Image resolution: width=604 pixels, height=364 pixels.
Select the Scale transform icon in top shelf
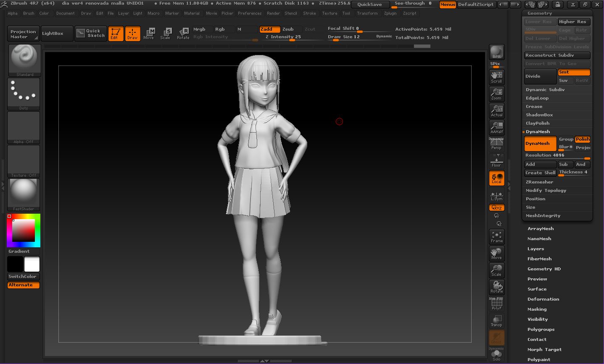(x=166, y=34)
